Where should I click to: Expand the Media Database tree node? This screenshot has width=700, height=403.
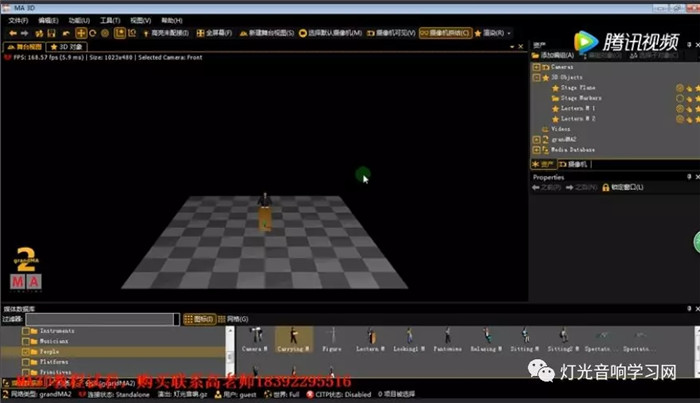[x=537, y=150]
